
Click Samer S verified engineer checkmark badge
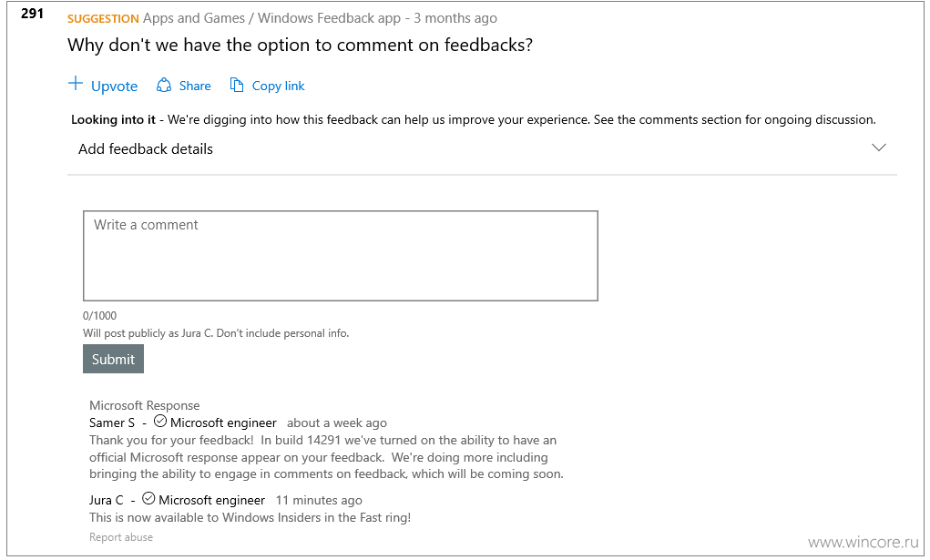tap(160, 422)
